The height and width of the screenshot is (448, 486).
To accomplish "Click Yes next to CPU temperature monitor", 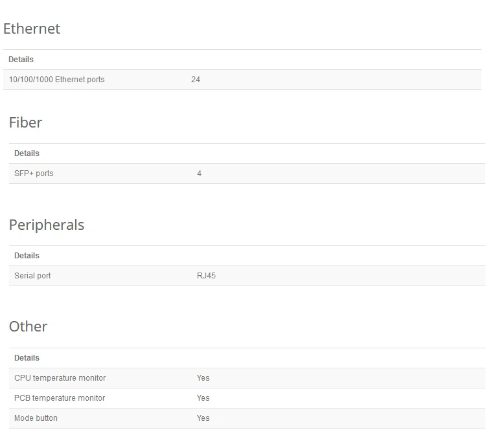I will coord(203,378).
